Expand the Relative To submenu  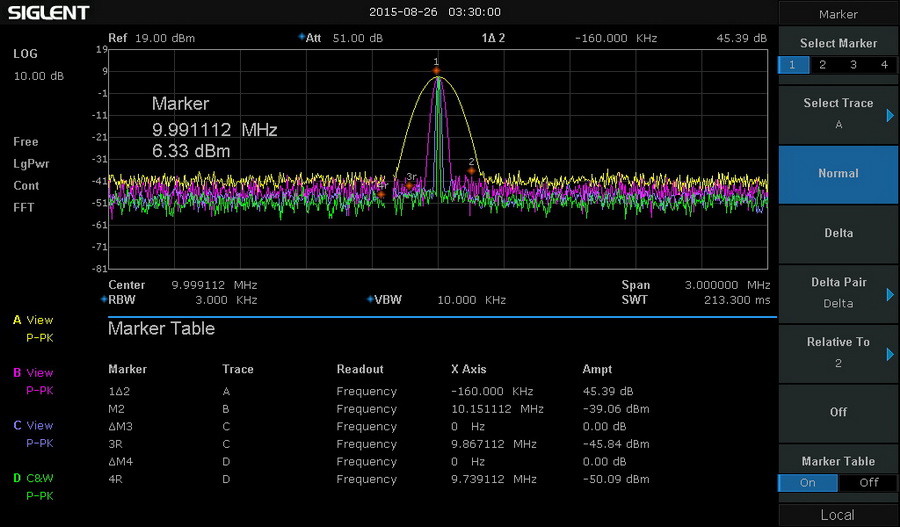point(838,353)
